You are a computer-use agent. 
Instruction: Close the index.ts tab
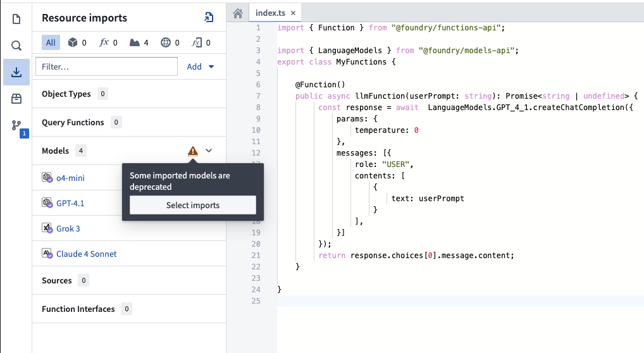click(x=294, y=13)
